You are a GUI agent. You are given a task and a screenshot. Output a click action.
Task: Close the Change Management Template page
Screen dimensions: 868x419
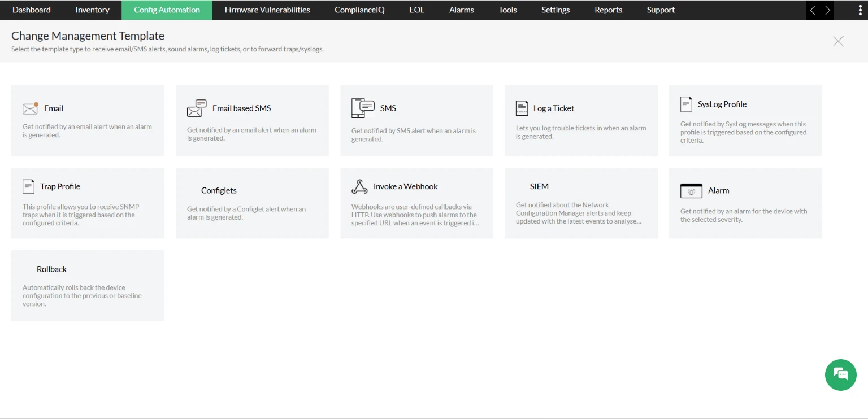838,41
